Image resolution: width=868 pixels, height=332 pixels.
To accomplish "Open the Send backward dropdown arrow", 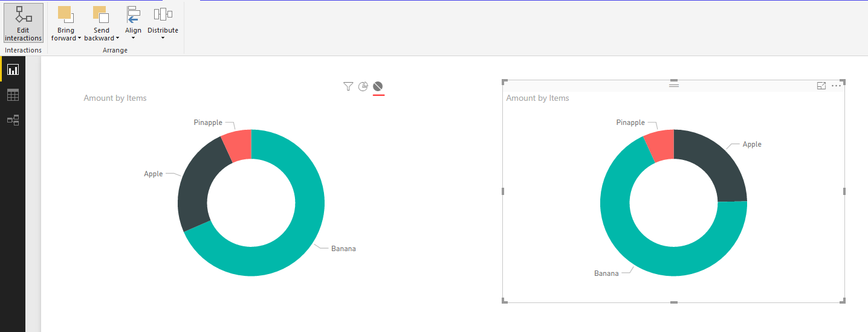I will pyautogui.click(x=117, y=38).
